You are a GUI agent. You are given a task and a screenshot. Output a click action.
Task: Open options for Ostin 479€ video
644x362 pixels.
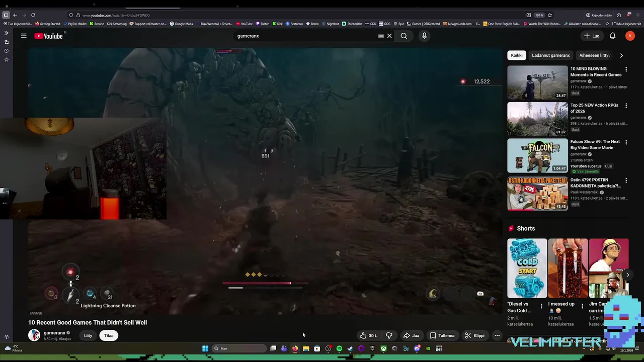pyautogui.click(x=626, y=180)
